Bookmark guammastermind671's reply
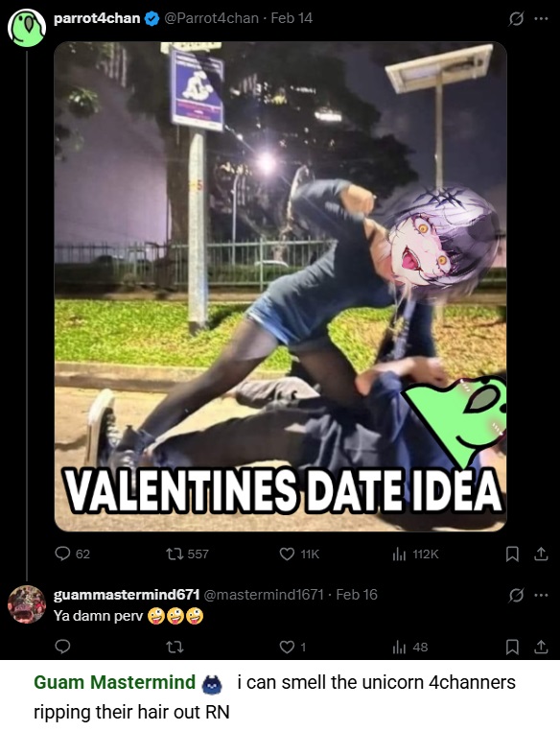The height and width of the screenshot is (731, 560). pyautogui.click(x=512, y=647)
